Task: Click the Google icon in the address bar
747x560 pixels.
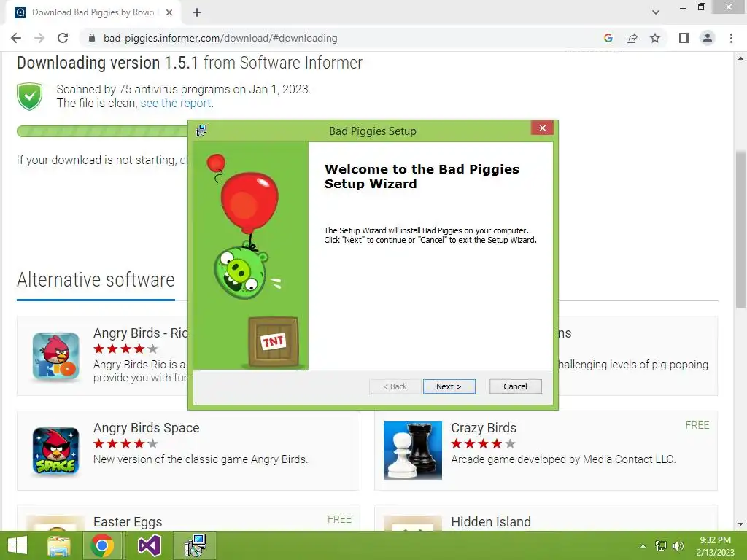Action: tap(608, 38)
